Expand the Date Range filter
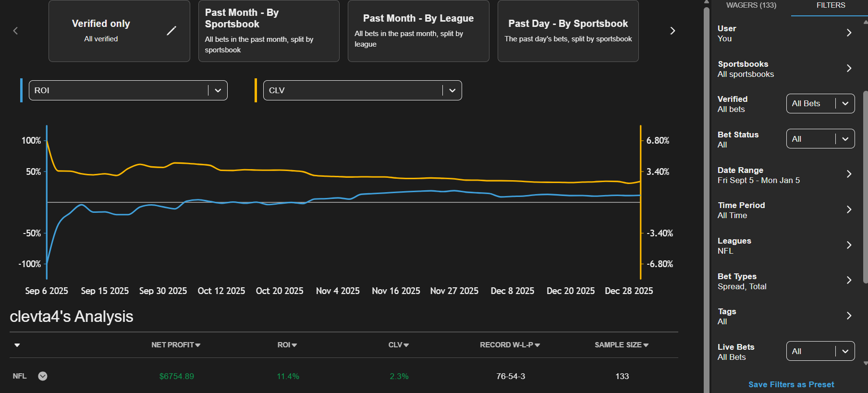The height and width of the screenshot is (393, 868). point(848,174)
